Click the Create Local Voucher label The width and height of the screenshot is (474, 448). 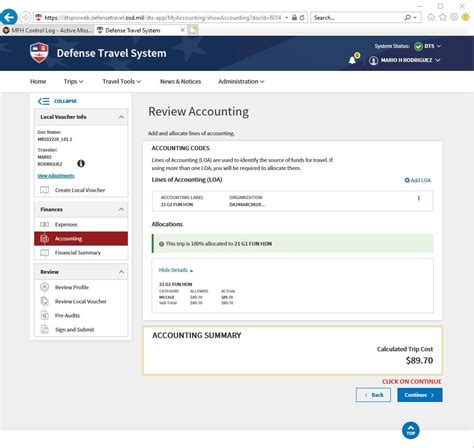(x=80, y=190)
